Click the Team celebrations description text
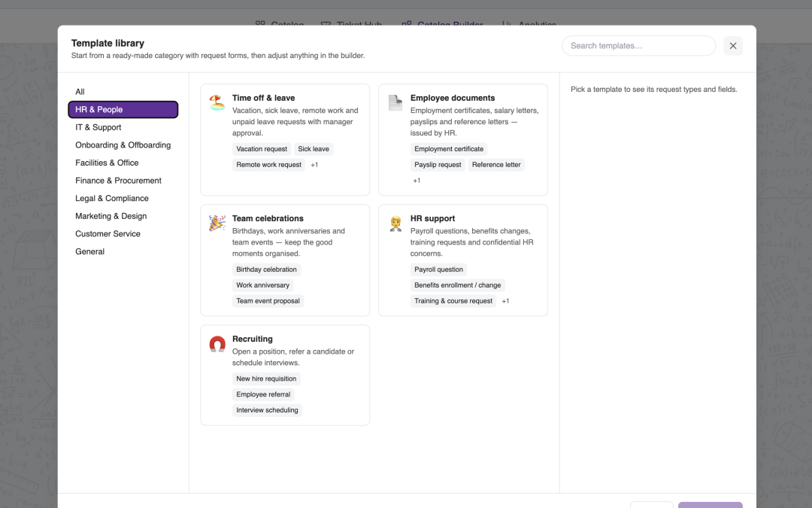Viewport: 812px width, 508px height. point(289,242)
